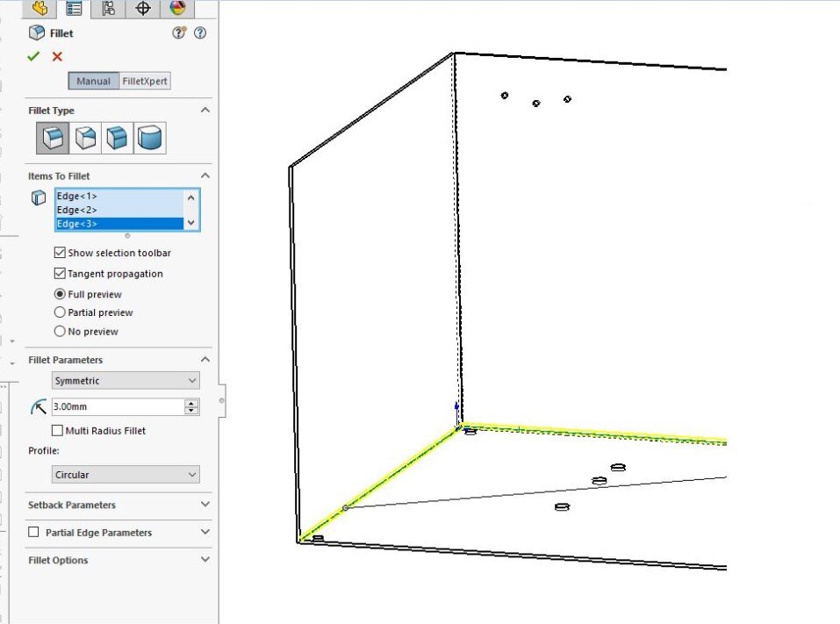Screen dimensions: 840x624
Task: Select the Partial preview radio button
Action: click(60, 312)
